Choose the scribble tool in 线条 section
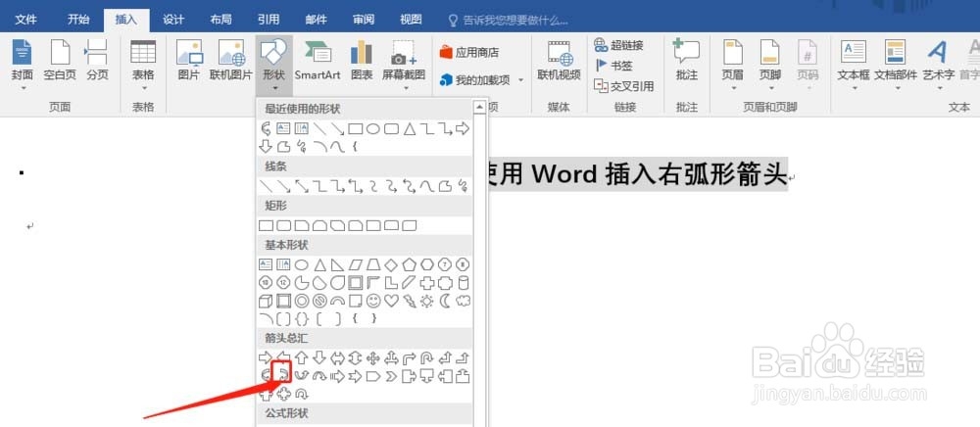980x427 pixels. pyautogui.click(x=464, y=185)
